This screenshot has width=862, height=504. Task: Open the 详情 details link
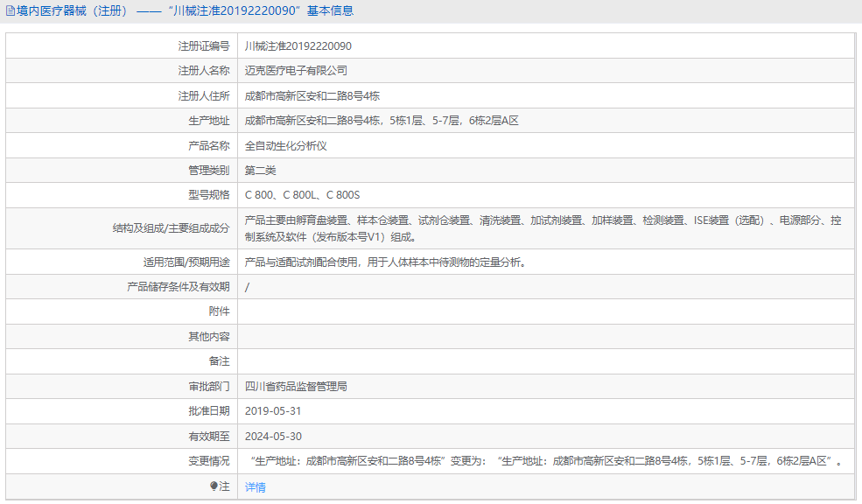click(255, 487)
